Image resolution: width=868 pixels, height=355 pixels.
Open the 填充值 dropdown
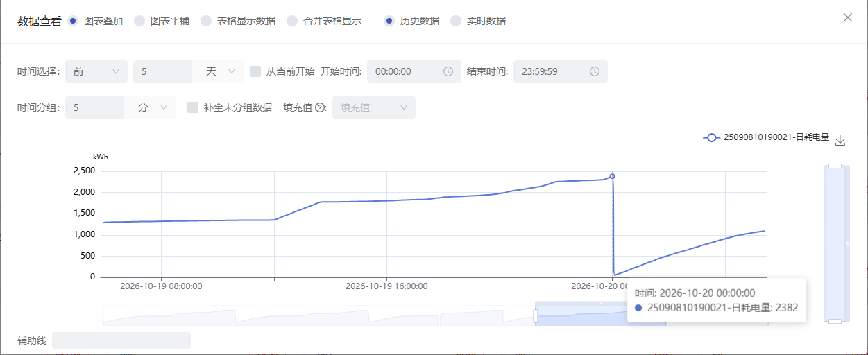point(374,107)
